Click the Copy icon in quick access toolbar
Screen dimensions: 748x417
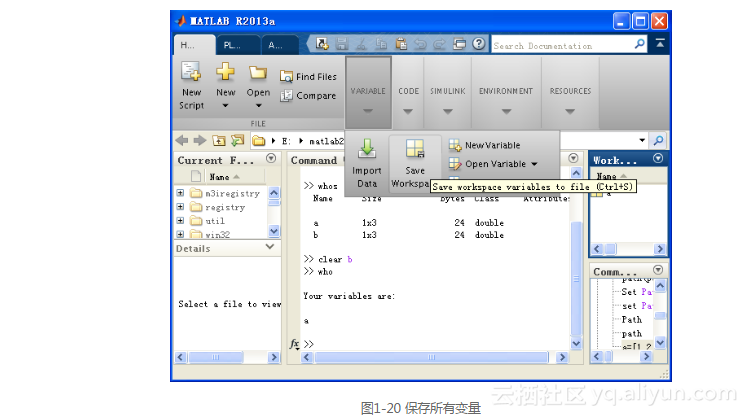(x=381, y=44)
